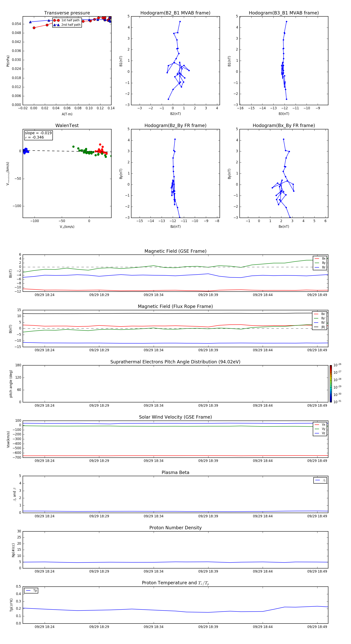Click the '|B|' legend entry in Flux Rope plot
This screenshot has width=351, height=644.
(x=320, y=327)
